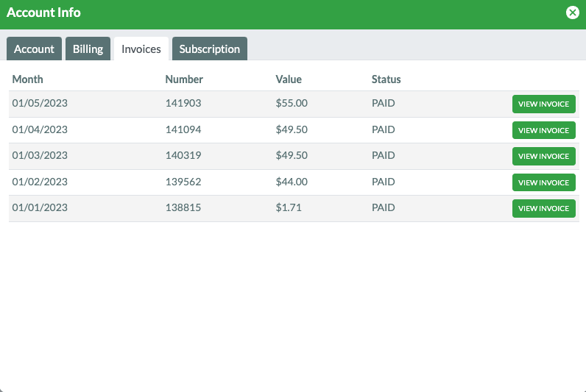586x392 pixels.
Task: Click the $1.71 value cell
Action: (x=289, y=207)
